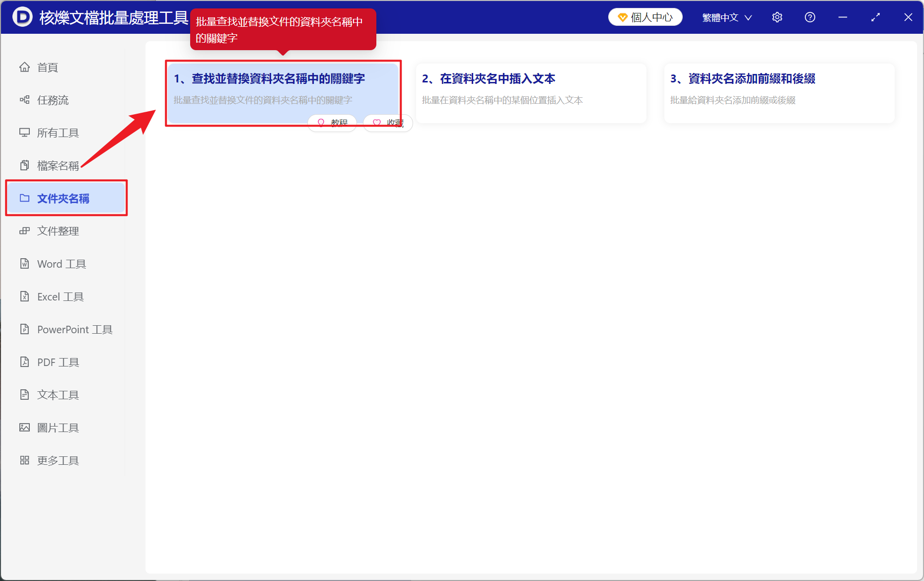The height and width of the screenshot is (581, 924).
Task: Click the heart icon on 收藏 button
Action: (377, 123)
